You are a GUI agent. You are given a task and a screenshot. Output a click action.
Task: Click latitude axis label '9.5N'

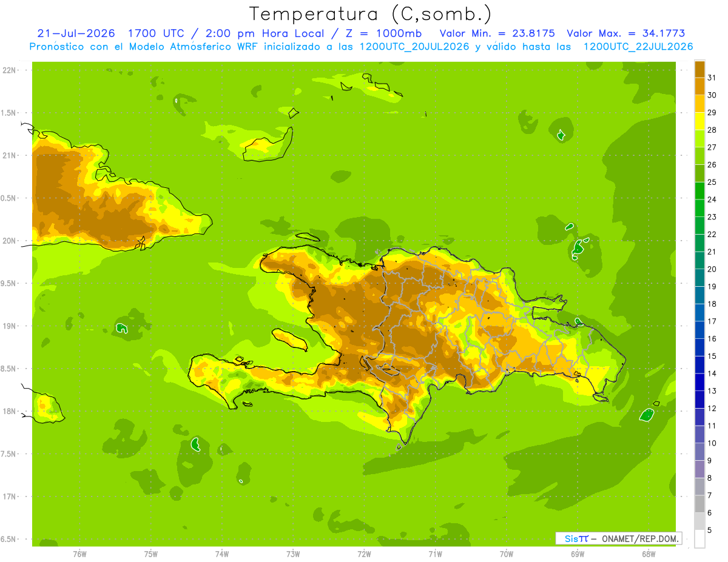click(x=8, y=283)
